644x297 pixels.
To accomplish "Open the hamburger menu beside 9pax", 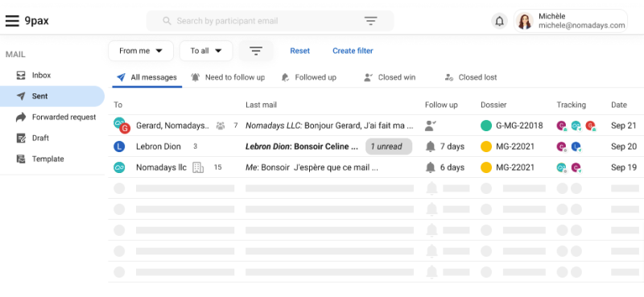I will (x=12, y=21).
